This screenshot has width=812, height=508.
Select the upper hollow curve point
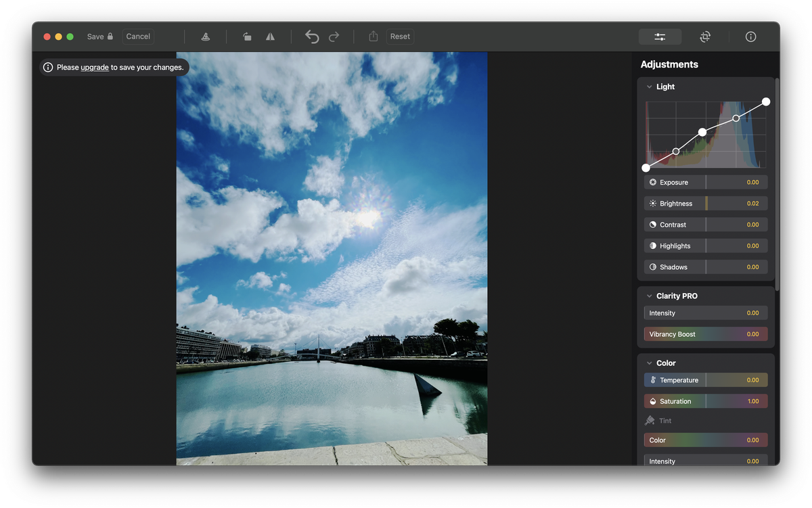pyautogui.click(x=736, y=118)
